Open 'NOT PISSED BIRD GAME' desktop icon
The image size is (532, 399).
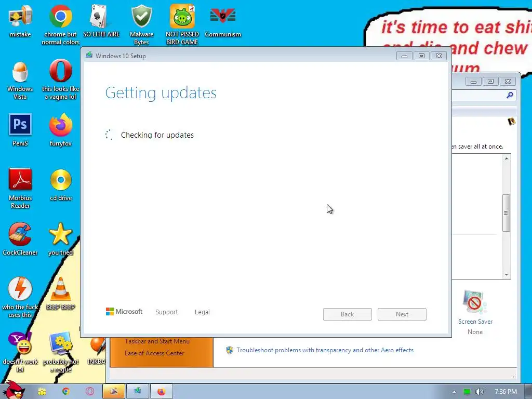tap(182, 25)
